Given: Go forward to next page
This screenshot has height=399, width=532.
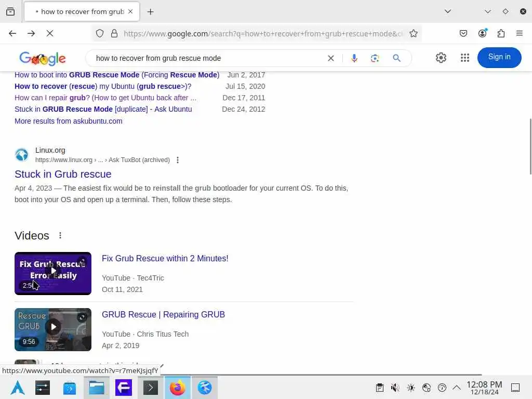Looking at the screenshot, I should 31,33.
